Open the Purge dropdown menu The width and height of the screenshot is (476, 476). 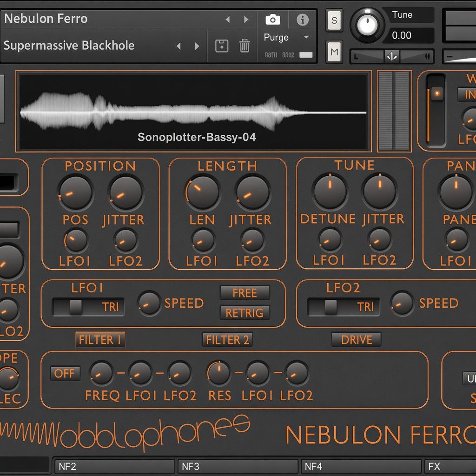(x=286, y=37)
